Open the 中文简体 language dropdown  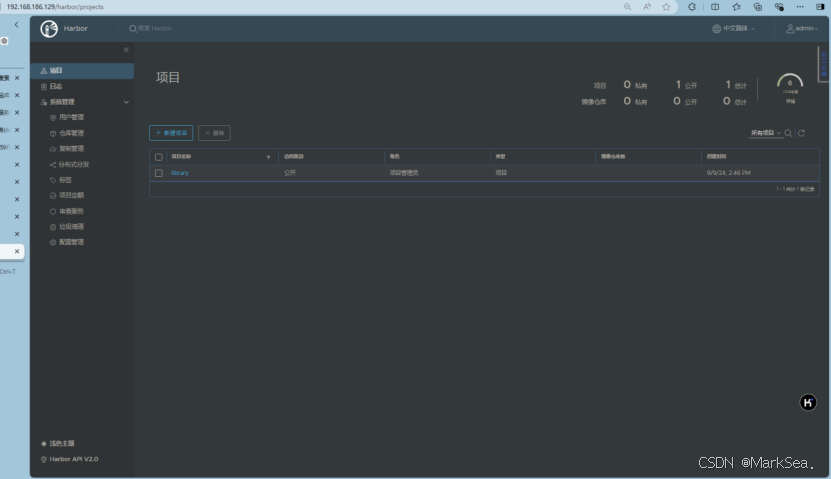coord(733,29)
